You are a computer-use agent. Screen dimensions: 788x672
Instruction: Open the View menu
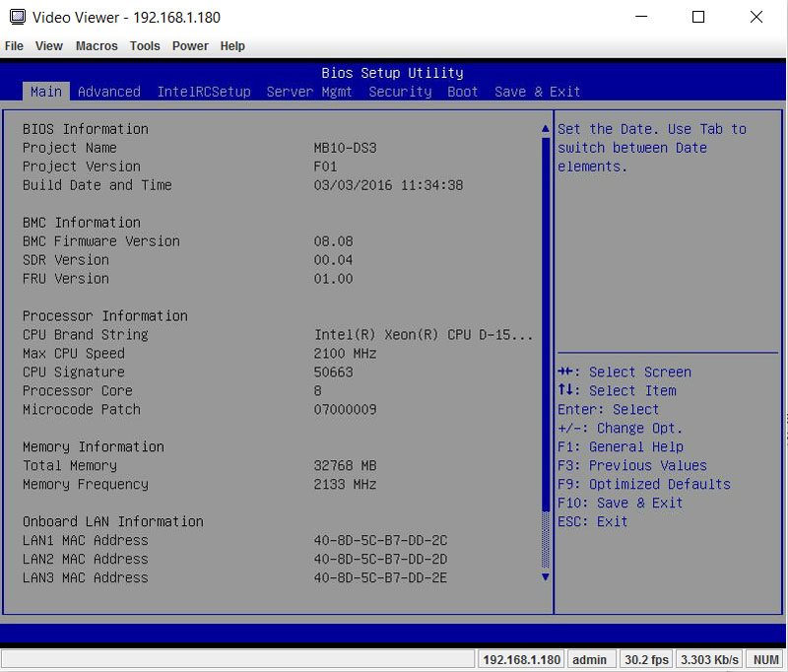[x=49, y=46]
